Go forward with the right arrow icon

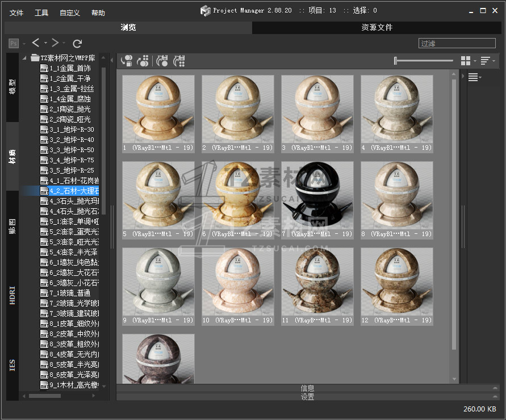tap(55, 43)
